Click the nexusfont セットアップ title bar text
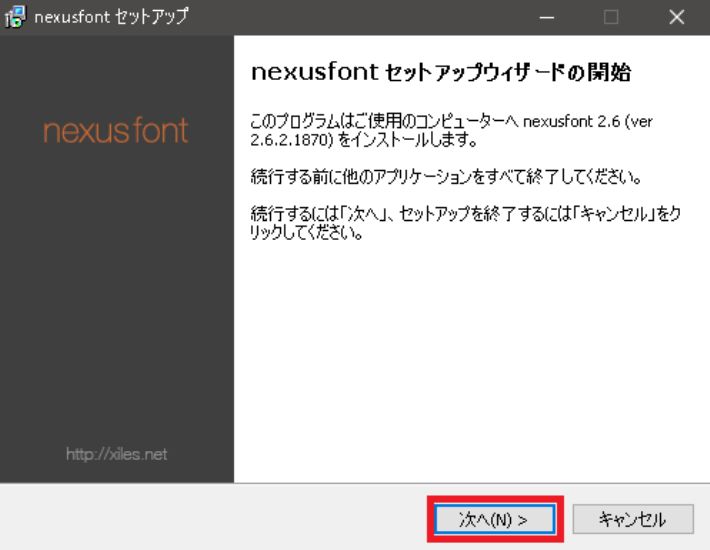 (x=111, y=17)
